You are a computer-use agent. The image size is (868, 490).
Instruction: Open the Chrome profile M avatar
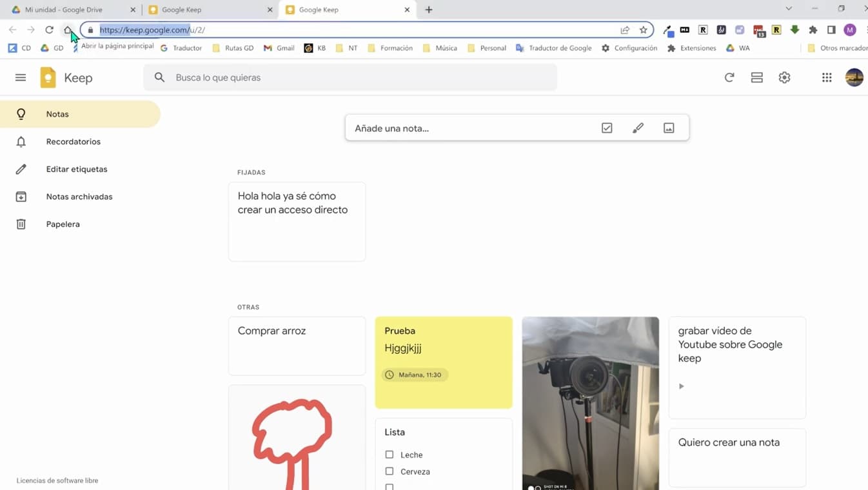(850, 30)
